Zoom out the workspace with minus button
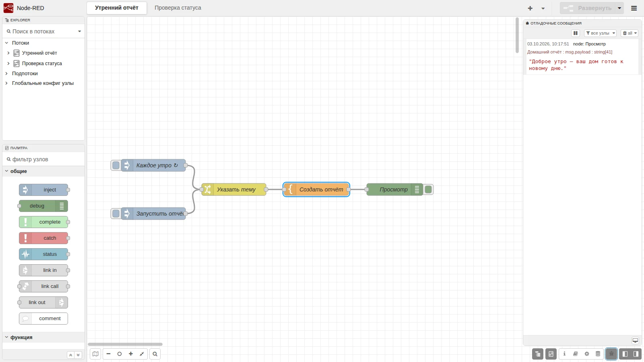This screenshot has width=644, height=362. (108, 354)
